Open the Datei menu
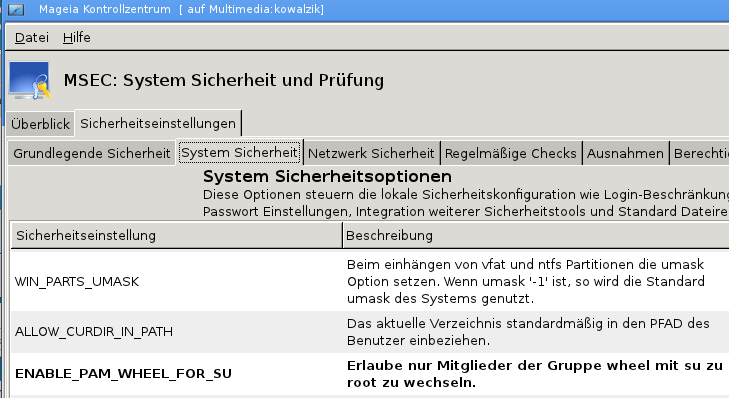The image size is (729, 398). click(32, 38)
